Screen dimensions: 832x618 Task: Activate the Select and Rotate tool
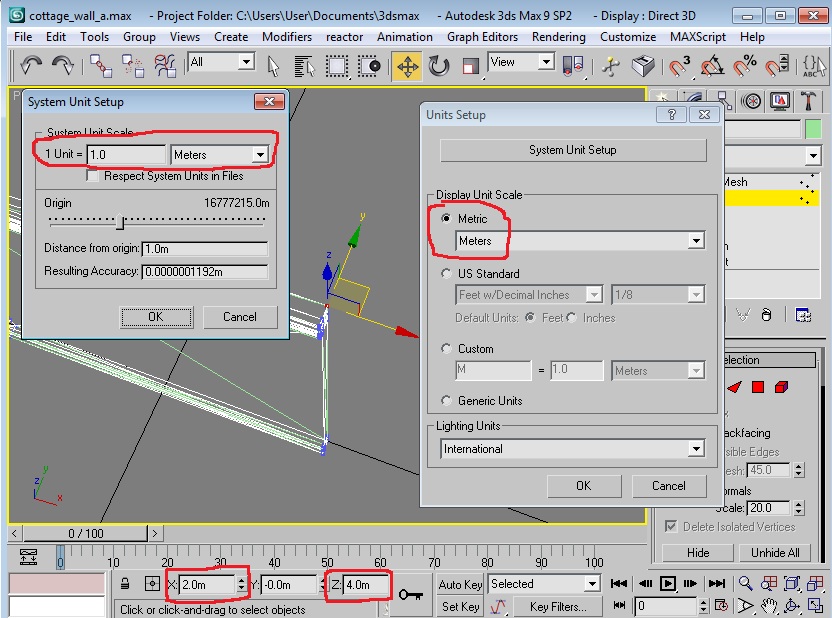pyautogui.click(x=439, y=66)
